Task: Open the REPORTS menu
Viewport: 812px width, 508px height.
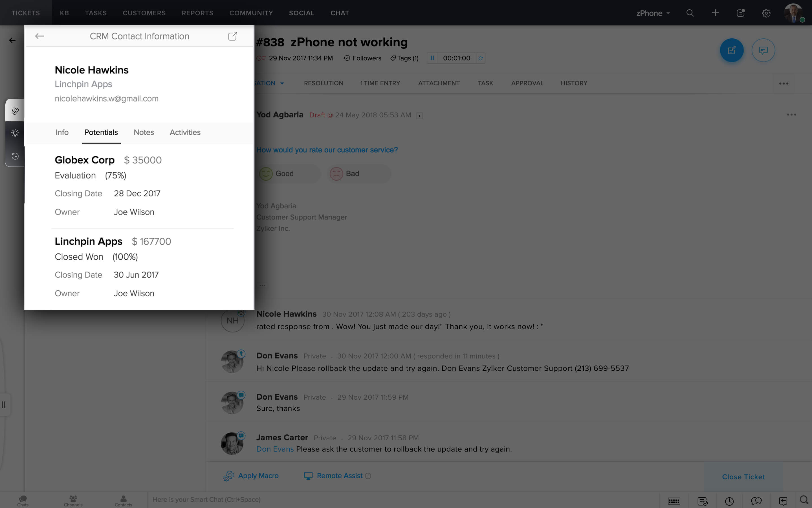Action: pyautogui.click(x=197, y=13)
